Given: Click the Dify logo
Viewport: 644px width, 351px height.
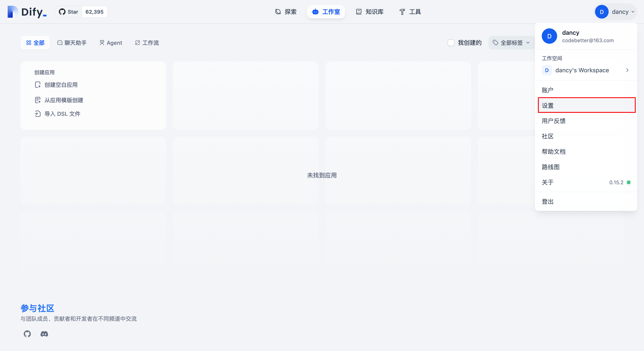Looking at the screenshot, I should [27, 12].
